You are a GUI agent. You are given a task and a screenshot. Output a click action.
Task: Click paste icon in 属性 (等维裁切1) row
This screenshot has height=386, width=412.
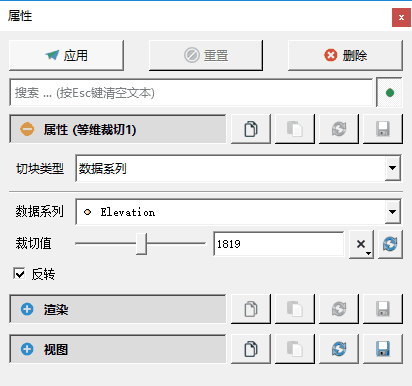295,129
